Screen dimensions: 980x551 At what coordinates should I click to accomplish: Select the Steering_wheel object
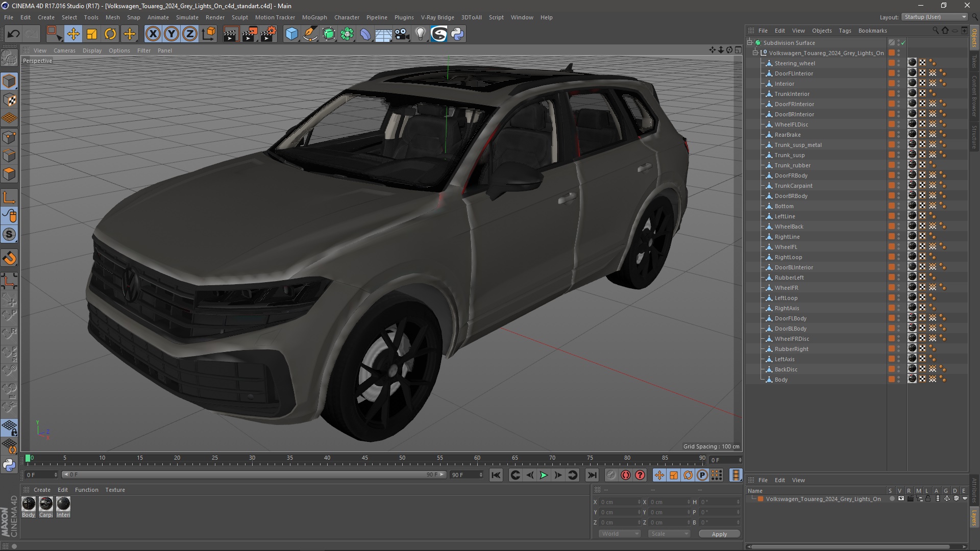point(794,63)
